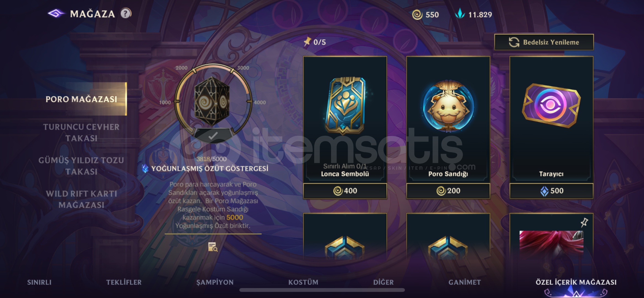This screenshot has width=644, height=298.
Task: Open the reward details list icon
Action: (x=213, y=247)
